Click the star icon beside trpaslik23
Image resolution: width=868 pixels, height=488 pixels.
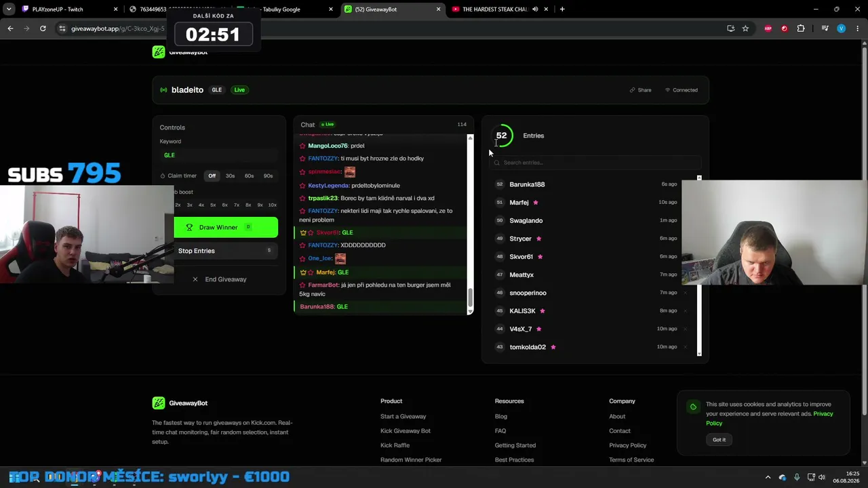(302, 199)
